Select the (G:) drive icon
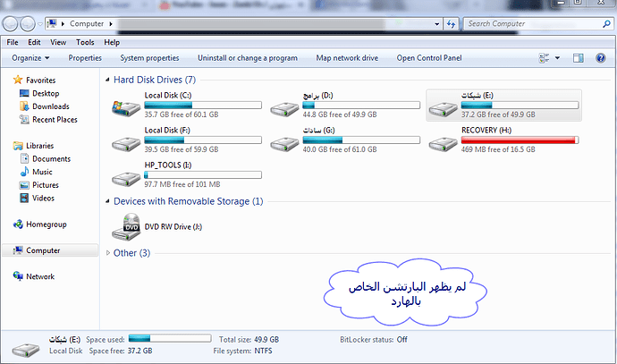The image size is (617, 364). (x=284, y=144)
